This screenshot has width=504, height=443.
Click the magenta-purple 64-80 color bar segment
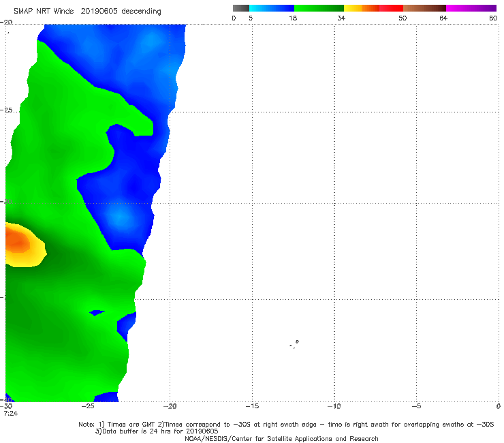471,8
